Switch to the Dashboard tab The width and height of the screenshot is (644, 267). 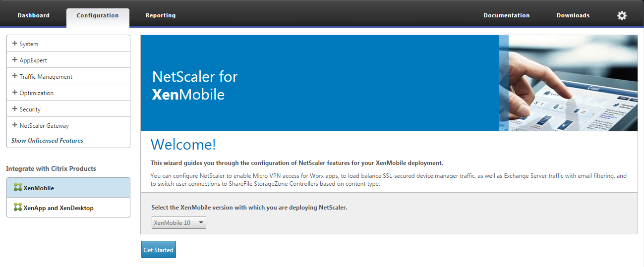(x=33, y=15)
